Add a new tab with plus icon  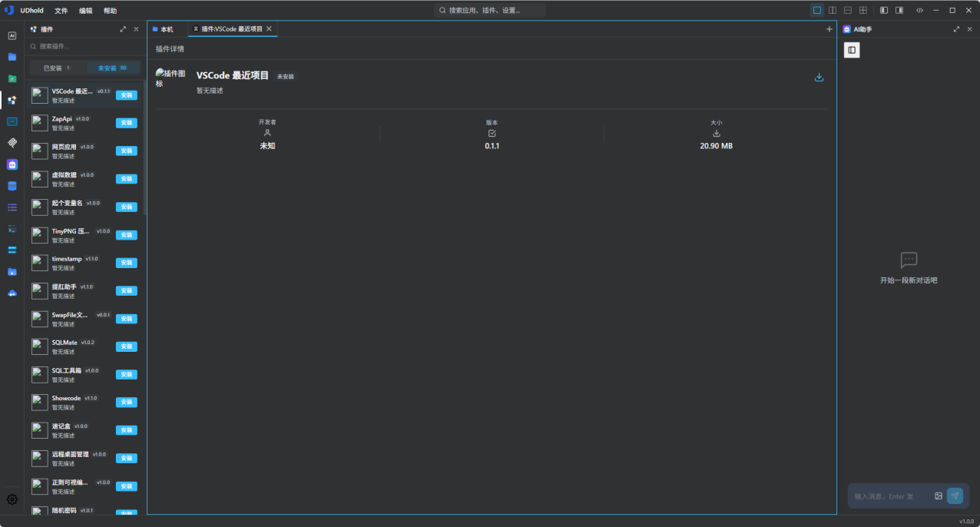[x=829, y=29]
